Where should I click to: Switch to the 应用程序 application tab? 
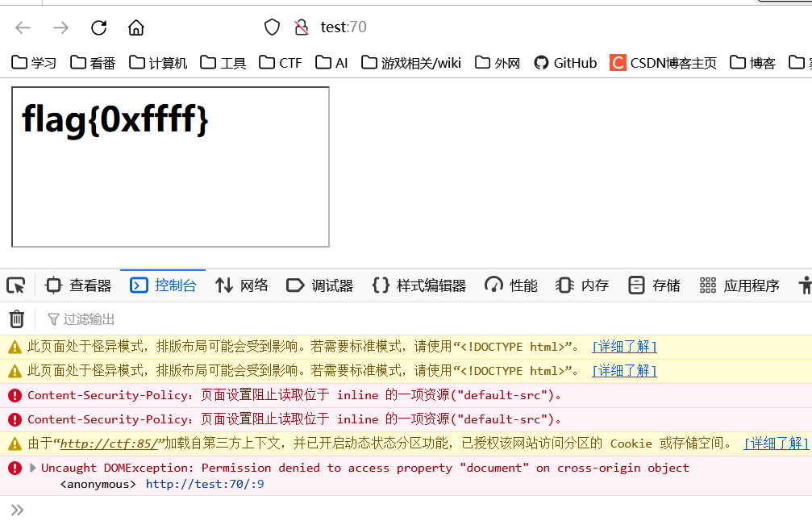point(739,285)
